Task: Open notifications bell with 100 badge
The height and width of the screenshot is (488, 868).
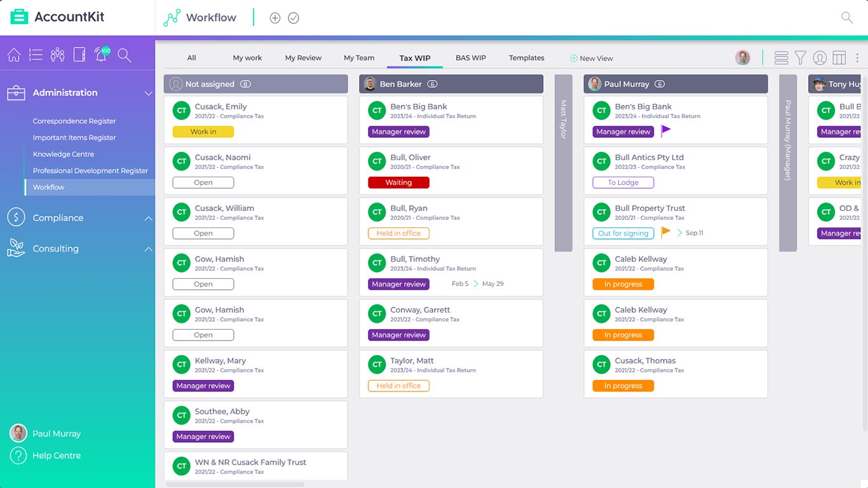Action: (101, 55)
